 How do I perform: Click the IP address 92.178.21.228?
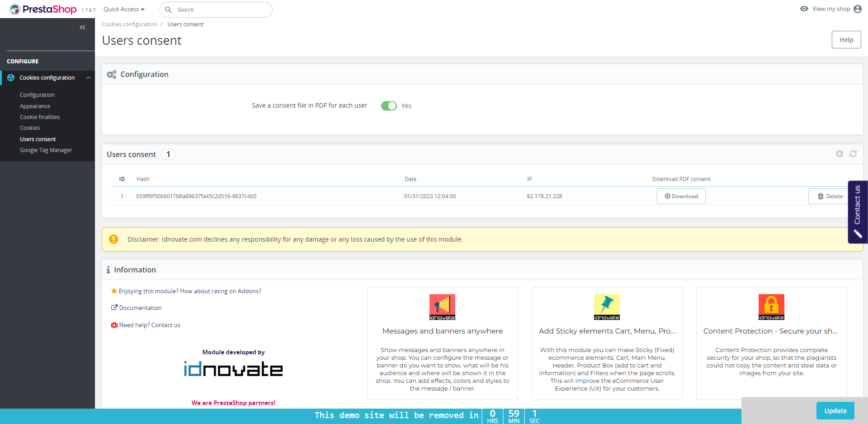544,196
